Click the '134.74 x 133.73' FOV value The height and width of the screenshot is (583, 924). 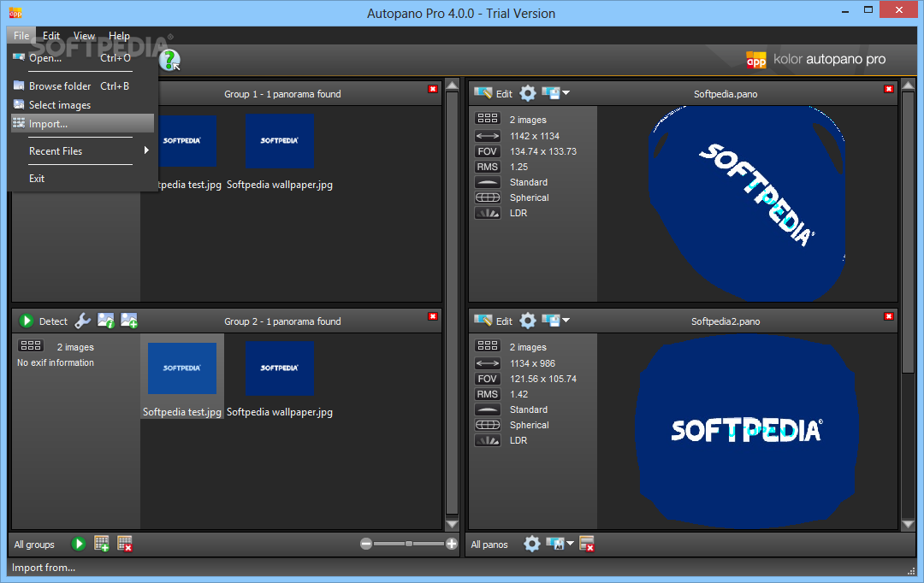pos(543,151)
